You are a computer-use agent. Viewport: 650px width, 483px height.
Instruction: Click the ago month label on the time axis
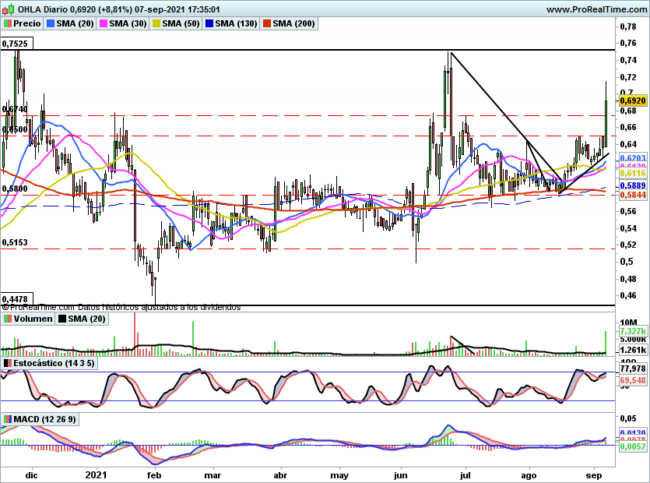(529, 476)
